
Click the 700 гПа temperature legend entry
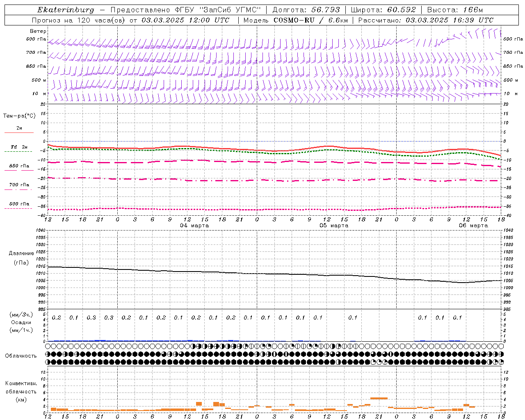19,185
